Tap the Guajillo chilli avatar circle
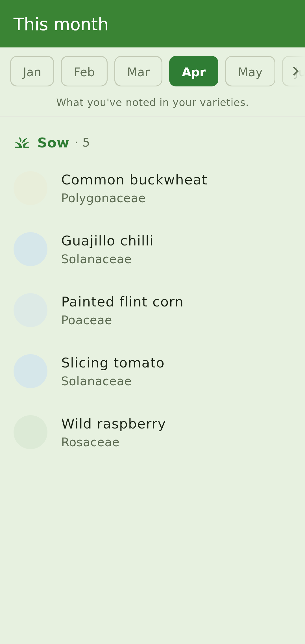This screenshot has height=644, width=305. point(30,249)
